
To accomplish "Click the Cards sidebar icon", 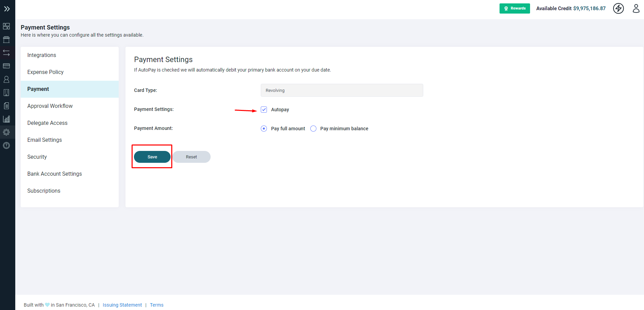I will (6, 66).
